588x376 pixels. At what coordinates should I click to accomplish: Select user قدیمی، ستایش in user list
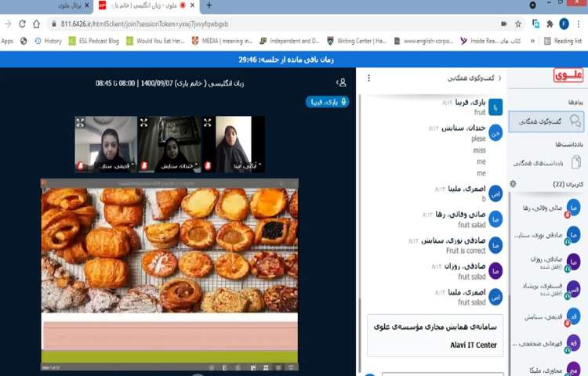click(547, 316)
